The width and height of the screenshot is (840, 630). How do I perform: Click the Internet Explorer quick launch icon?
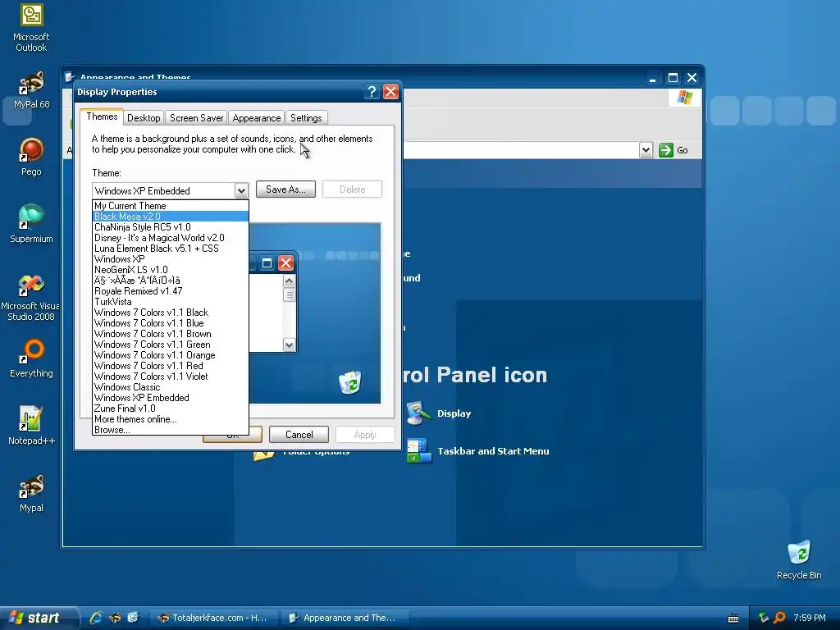pyautogui.click(x=96, y=618)
